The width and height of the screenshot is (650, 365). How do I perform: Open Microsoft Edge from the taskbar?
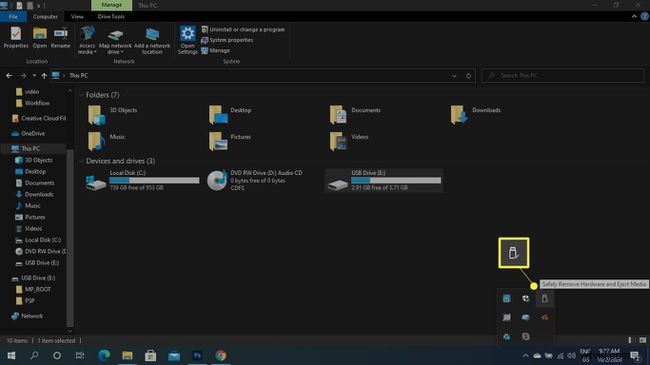pos(104,355)
